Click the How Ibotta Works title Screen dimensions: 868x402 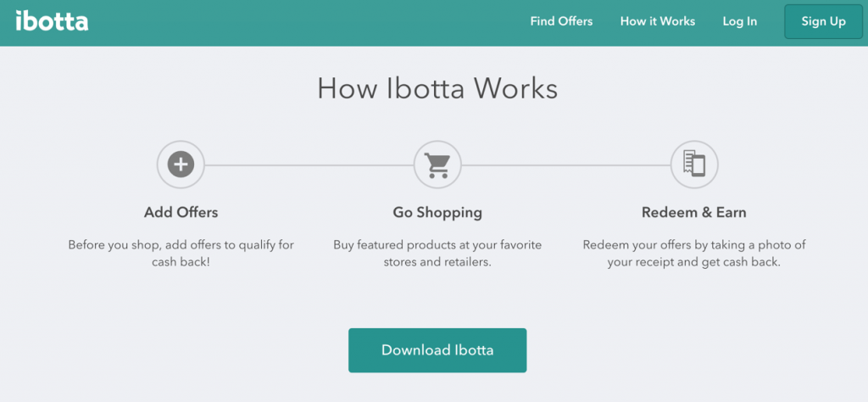click(437, 88)
